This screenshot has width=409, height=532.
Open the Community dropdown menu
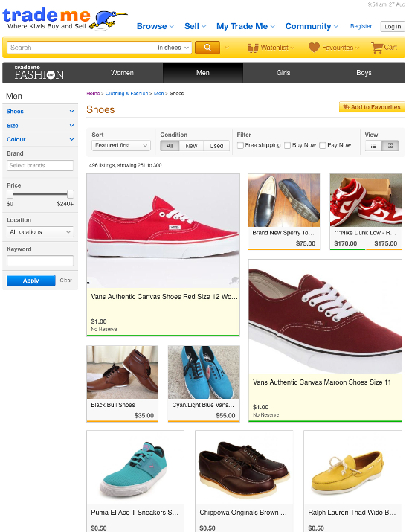[312, 26]
